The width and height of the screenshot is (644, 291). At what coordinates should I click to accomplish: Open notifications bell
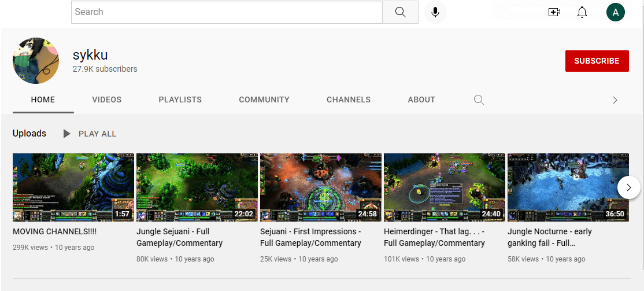(x=582, y=12)
